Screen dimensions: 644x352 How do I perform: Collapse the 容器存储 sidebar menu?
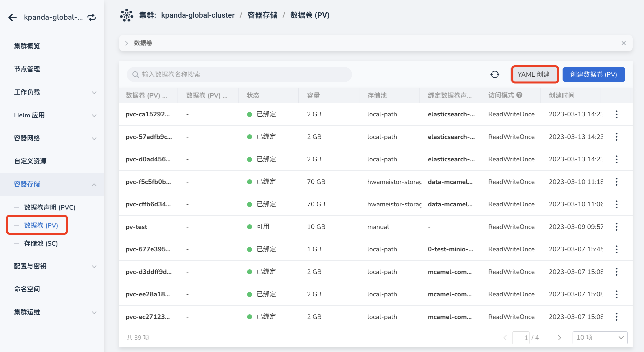click(x=94, y=184)
